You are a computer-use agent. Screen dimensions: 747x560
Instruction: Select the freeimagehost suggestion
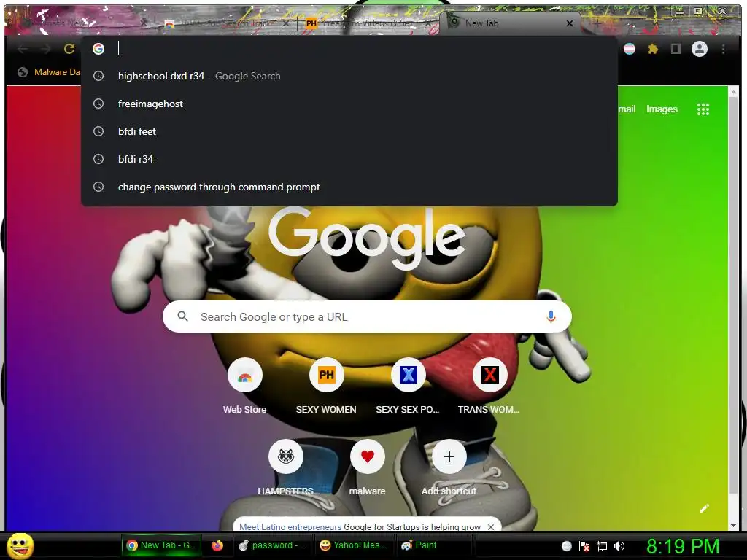point(349,104)
